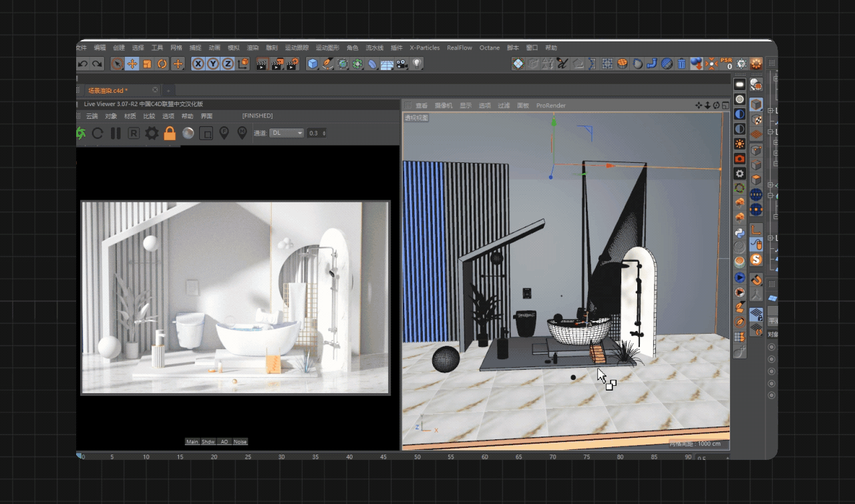Open the Floor environment object icon
Image resolution: width=855 pixels, height=504 pixels.
[x=387, y=64]
